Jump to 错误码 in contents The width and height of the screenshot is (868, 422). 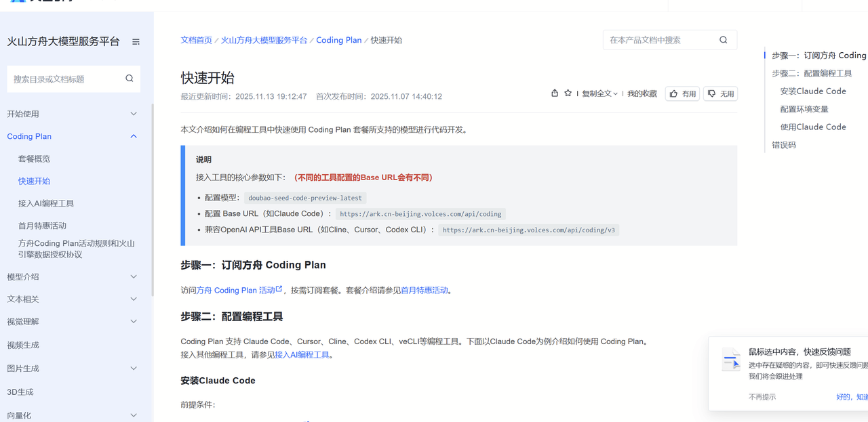784,145
